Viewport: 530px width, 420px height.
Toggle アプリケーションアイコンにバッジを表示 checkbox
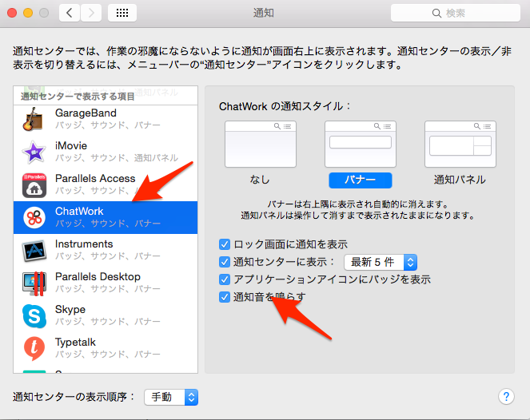pyautogui.click(x=225, y=279)
